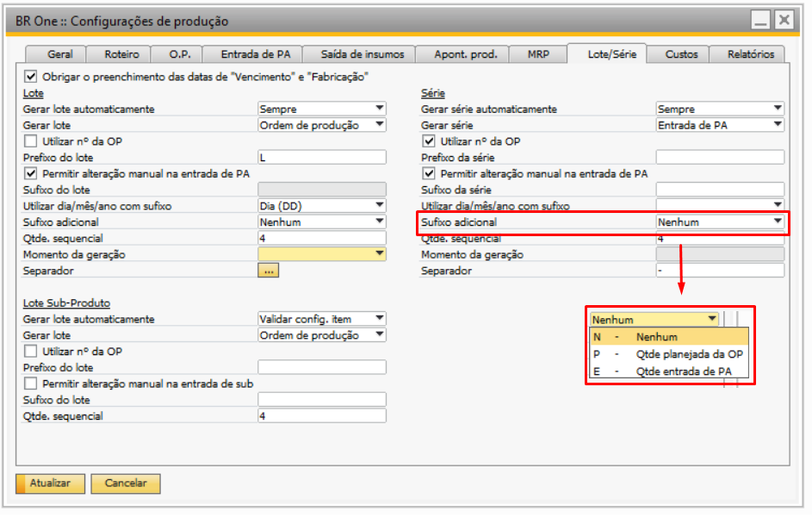This screenshot has height=518, width=812.
Task: Click the Separador ellipsis button under Lote
Action: pos(269,271)
